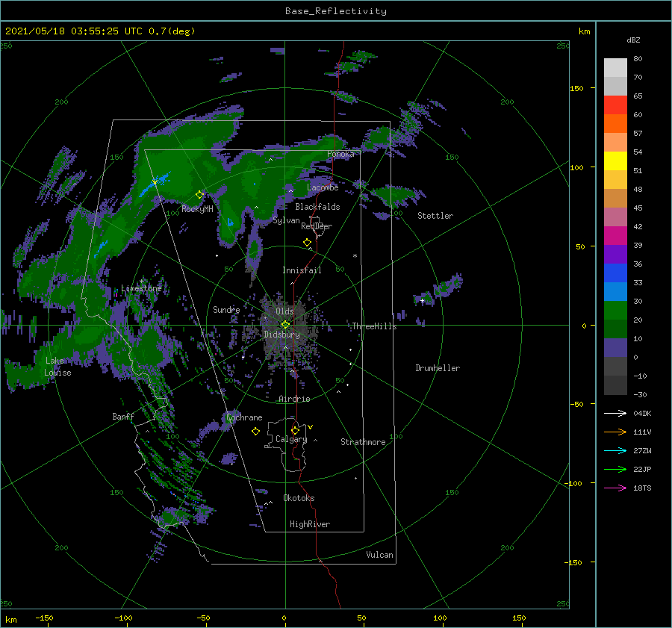Select the green 20-30 dBZ legend swatch
Viewport: 672px width, 628px height.
coord(615,311)
